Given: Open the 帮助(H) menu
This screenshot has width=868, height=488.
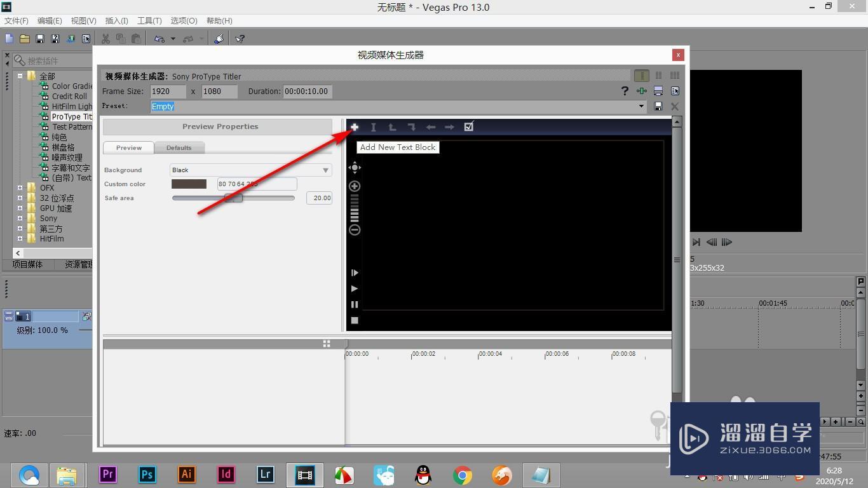Looking at the screenshot, I should point(219,21).
